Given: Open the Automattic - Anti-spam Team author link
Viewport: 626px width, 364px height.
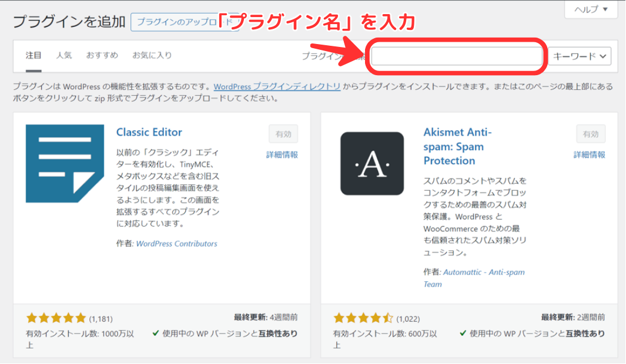Looking at the screenshot, I should [x=474, y=278].
